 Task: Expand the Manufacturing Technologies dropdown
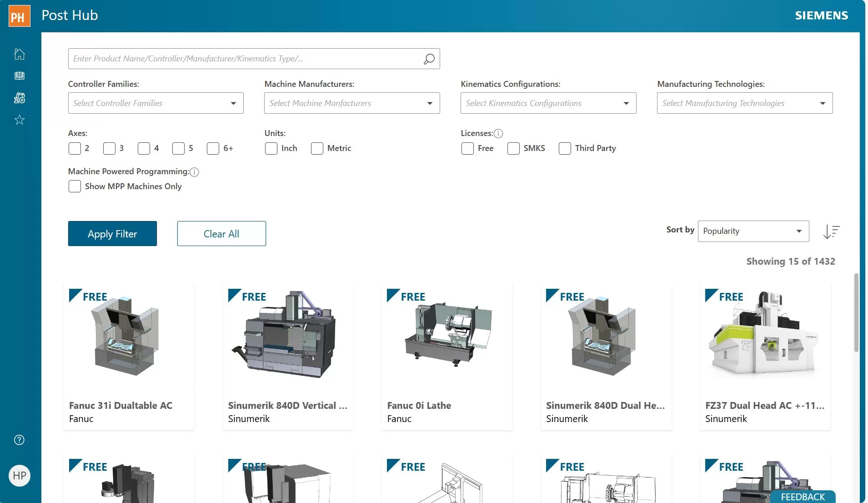[x=745, y=103]
